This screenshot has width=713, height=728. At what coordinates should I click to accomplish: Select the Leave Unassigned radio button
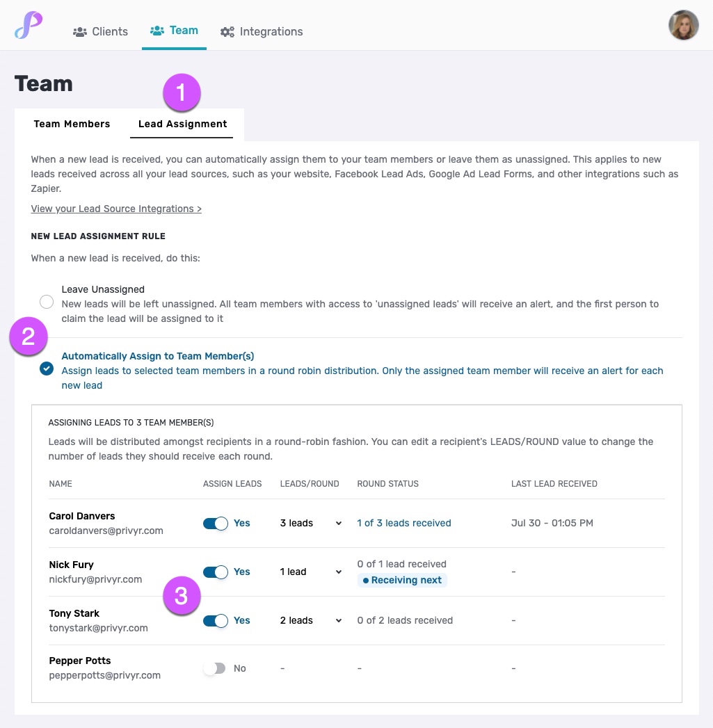[x=46, y=302]
